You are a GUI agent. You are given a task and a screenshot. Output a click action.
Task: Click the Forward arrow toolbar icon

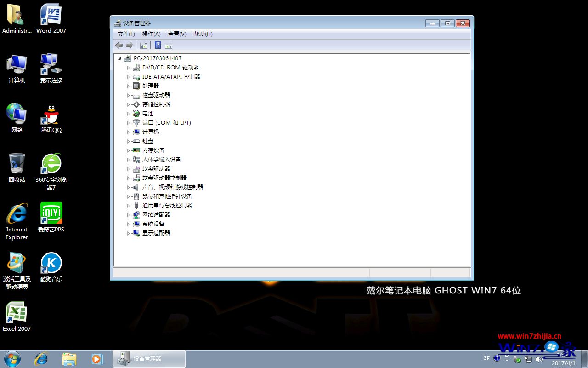coord(130,45)
